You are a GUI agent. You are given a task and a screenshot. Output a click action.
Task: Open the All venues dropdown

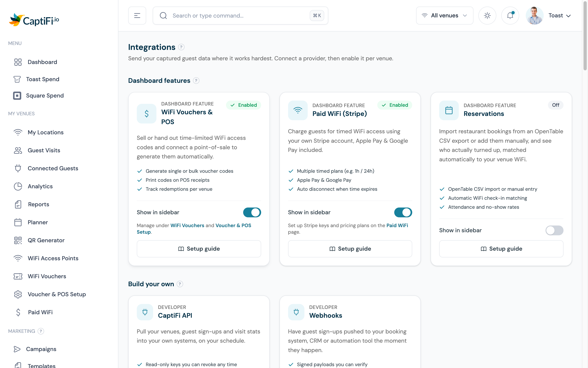click(x=444, y=16)
